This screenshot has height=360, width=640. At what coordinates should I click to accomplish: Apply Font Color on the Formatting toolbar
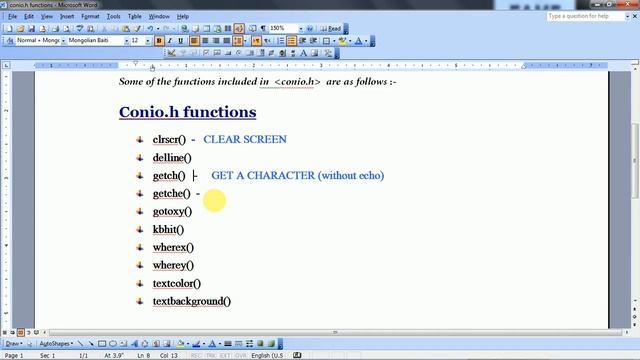point(358,41)
